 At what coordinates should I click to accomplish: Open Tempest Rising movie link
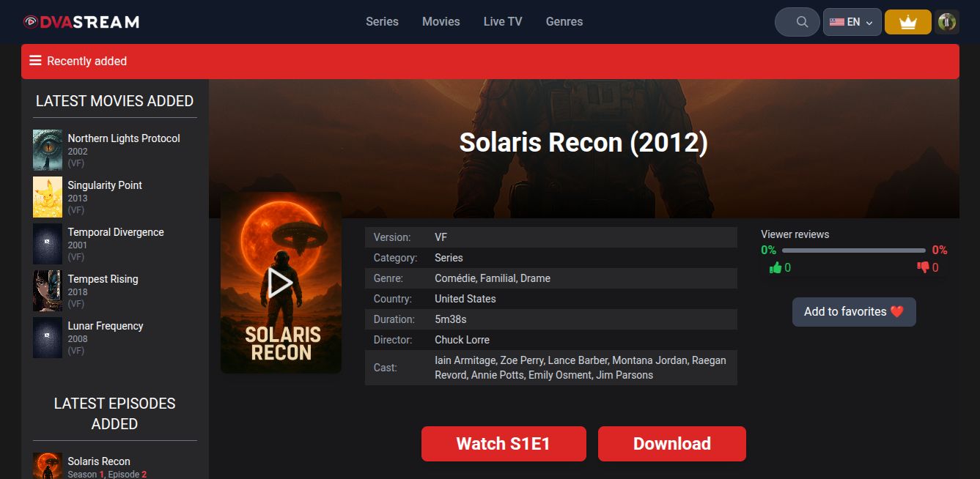103,279
